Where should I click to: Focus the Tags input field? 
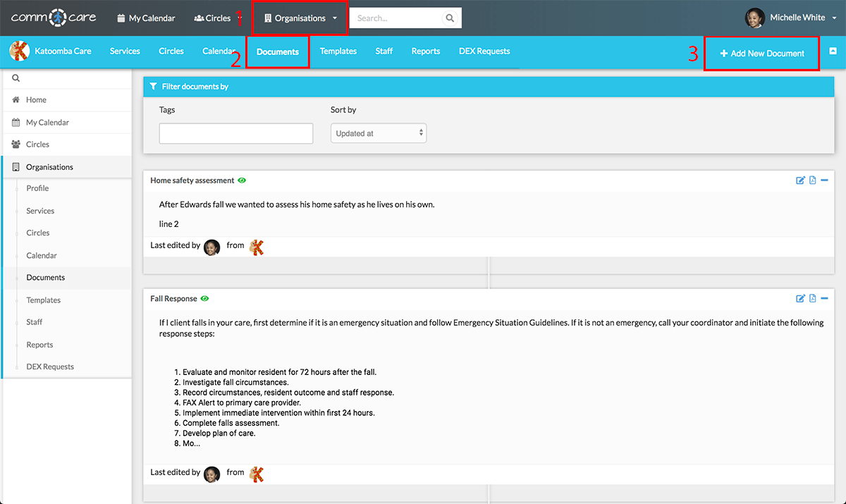click(x=236, y=133)
